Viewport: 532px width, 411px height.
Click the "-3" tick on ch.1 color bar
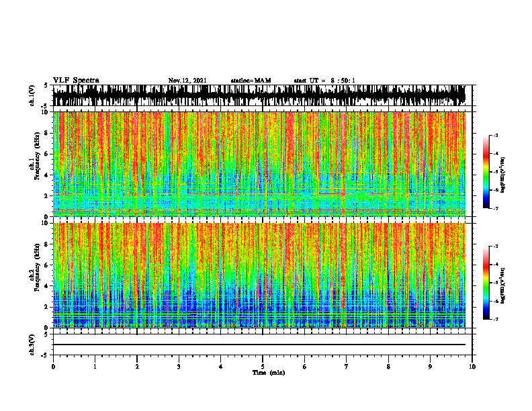coord(495,136)
